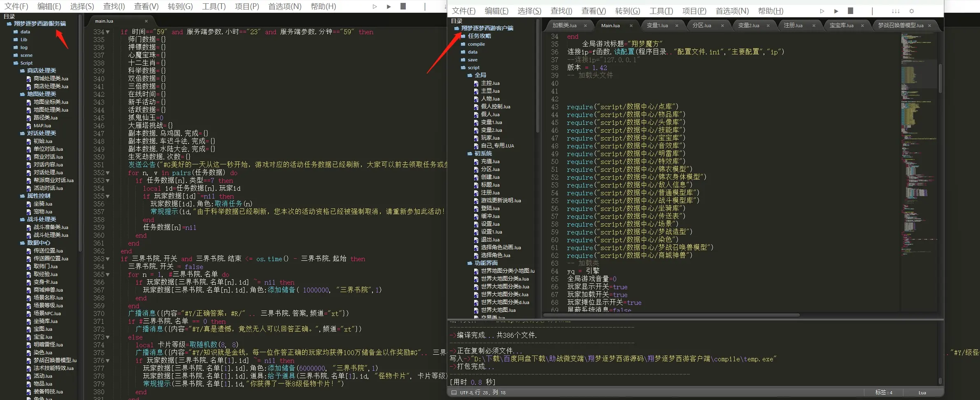Open the Lib folder in the left sidebar

[24, 40]
